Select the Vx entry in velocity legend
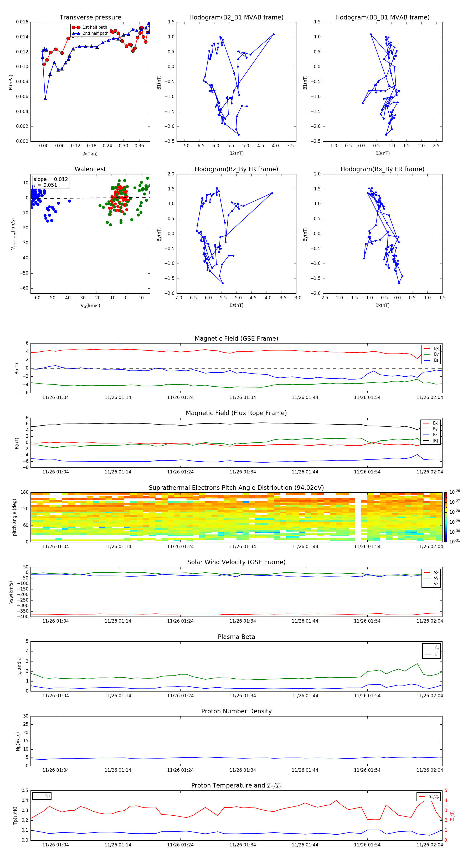Image resolution: width=473 pixels, height=868 pixels. pyautogui.click(x=431, y=572)
